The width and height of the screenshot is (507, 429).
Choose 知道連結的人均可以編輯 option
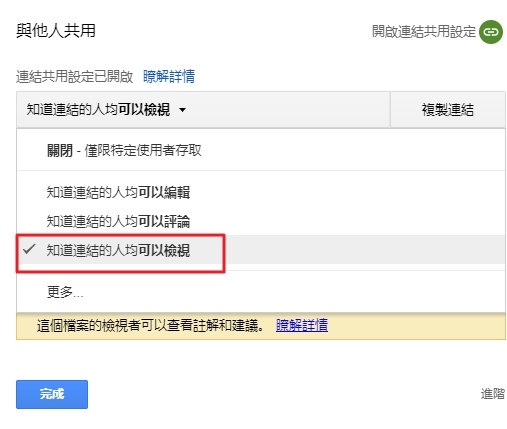[261, 192]
